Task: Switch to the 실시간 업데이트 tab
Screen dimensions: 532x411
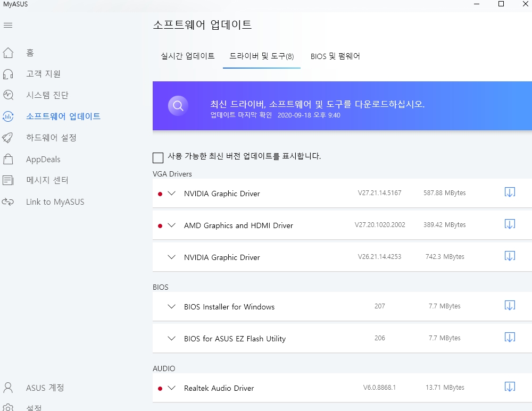Action: 188,56
